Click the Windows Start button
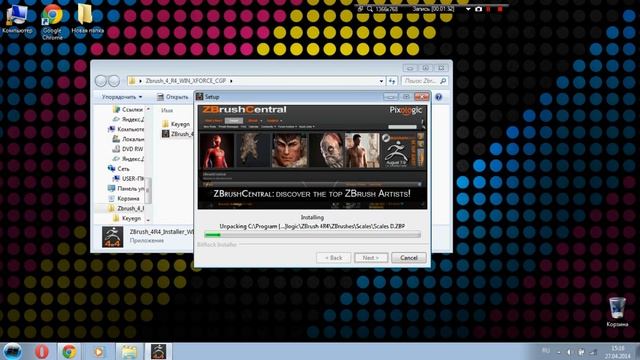Screen dimensions: 640x360 (x=12, y=351)
